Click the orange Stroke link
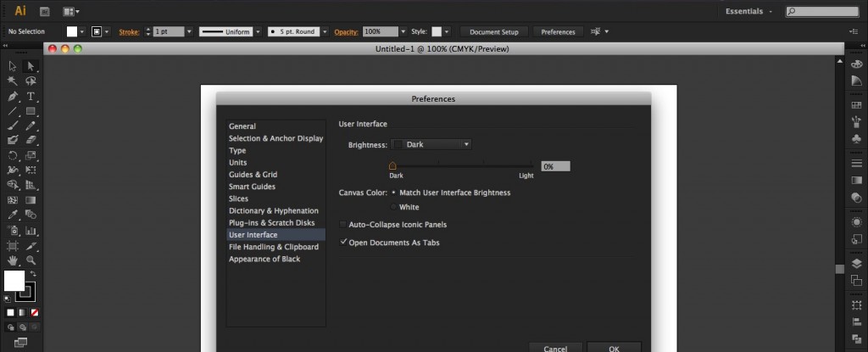 pyautogui.click(x=129, y=31)
